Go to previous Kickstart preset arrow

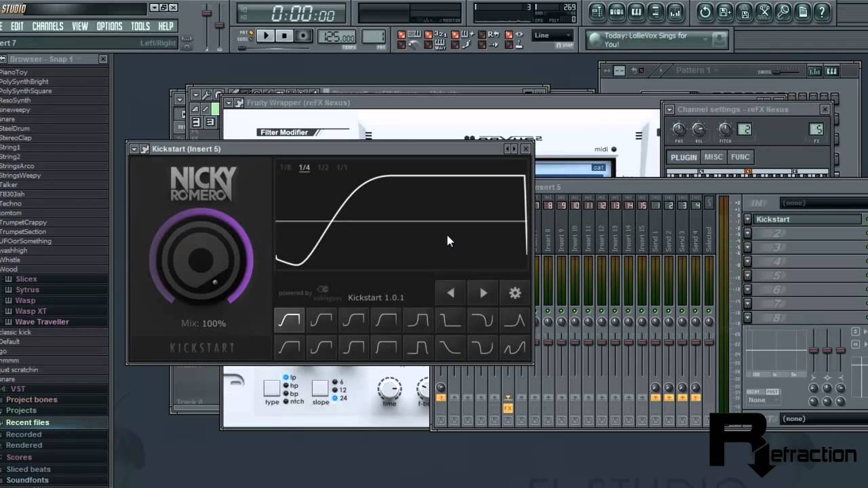(450, 293)
